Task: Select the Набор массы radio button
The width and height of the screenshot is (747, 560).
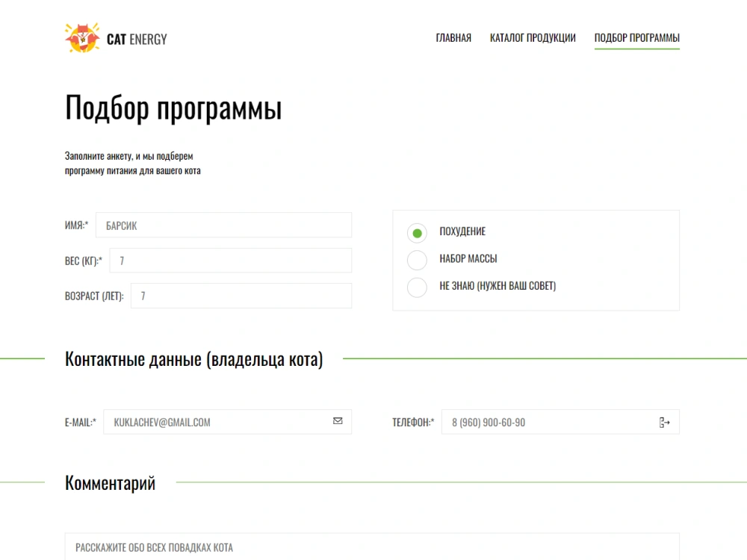Action: (417, 260)
